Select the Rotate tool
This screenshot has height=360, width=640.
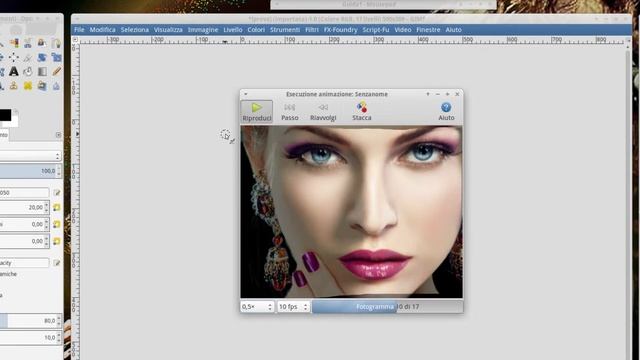click(42, 57)
